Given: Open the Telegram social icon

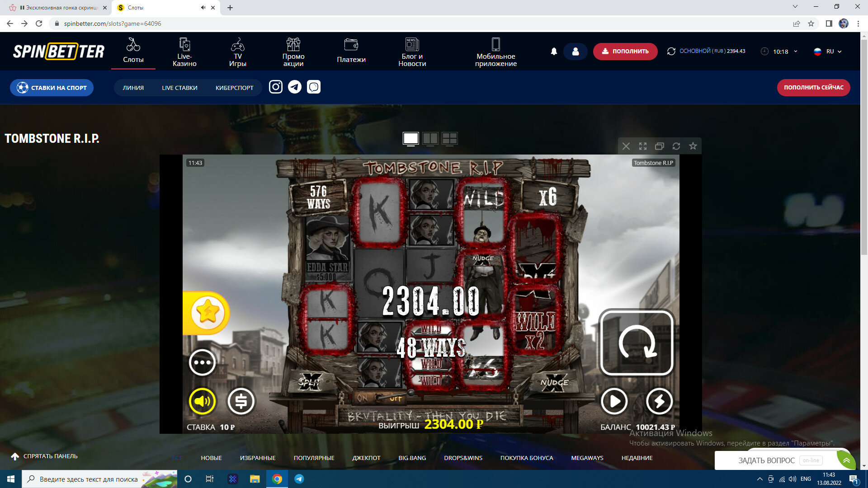Looking at the screenshot, I should (x=295, y=87).
